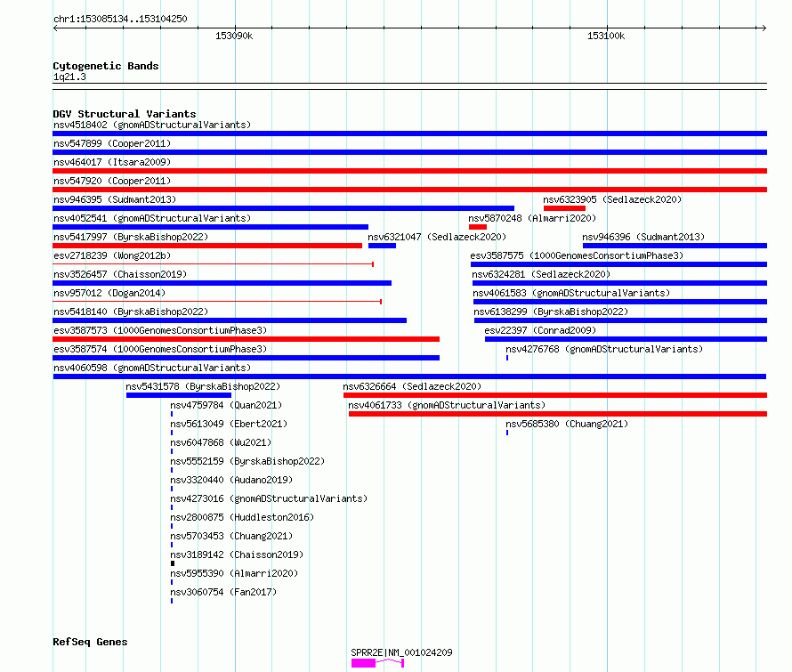Select nsv5613049 (Ebert2021) label
Viewport: 792px width, 672px height.
pyautogui.click(x=229, y=424)
